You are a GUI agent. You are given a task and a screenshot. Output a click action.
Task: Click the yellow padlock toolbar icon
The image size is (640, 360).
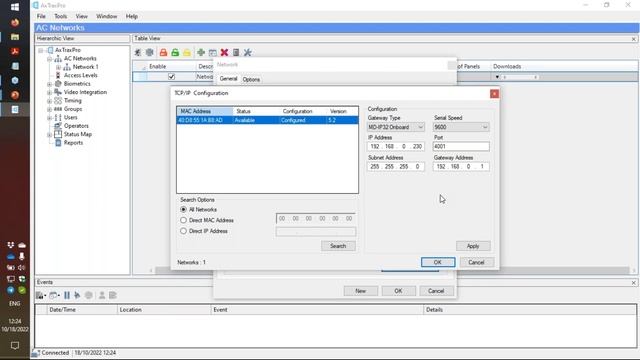pyautogui.click(x=187, y=53)
